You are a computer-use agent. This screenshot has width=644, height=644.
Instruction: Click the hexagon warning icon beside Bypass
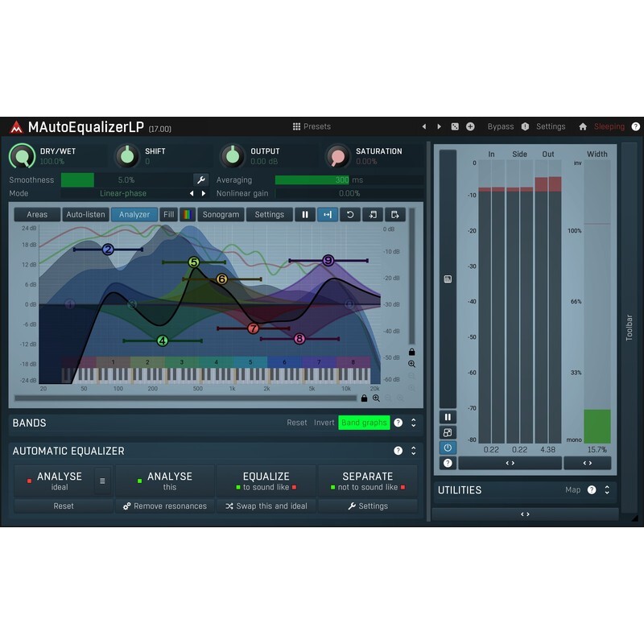coord(525,126)
